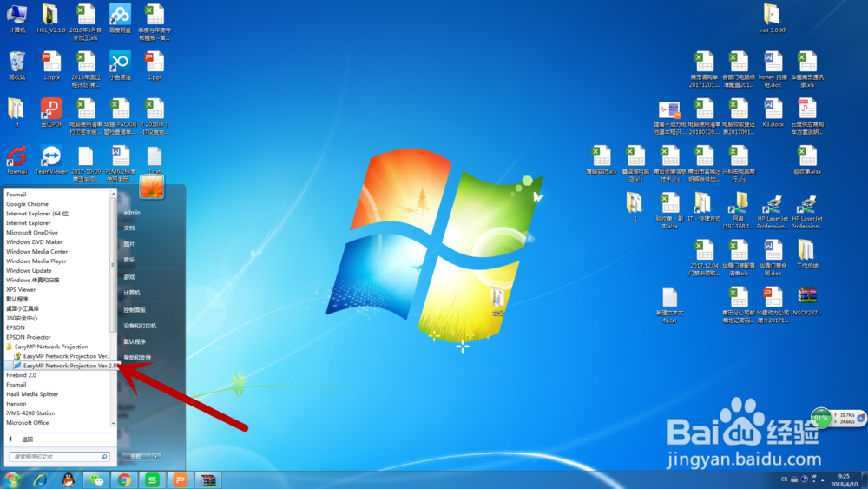
Task: Open WeChat from the taskbar
Action: coord(96,480)
